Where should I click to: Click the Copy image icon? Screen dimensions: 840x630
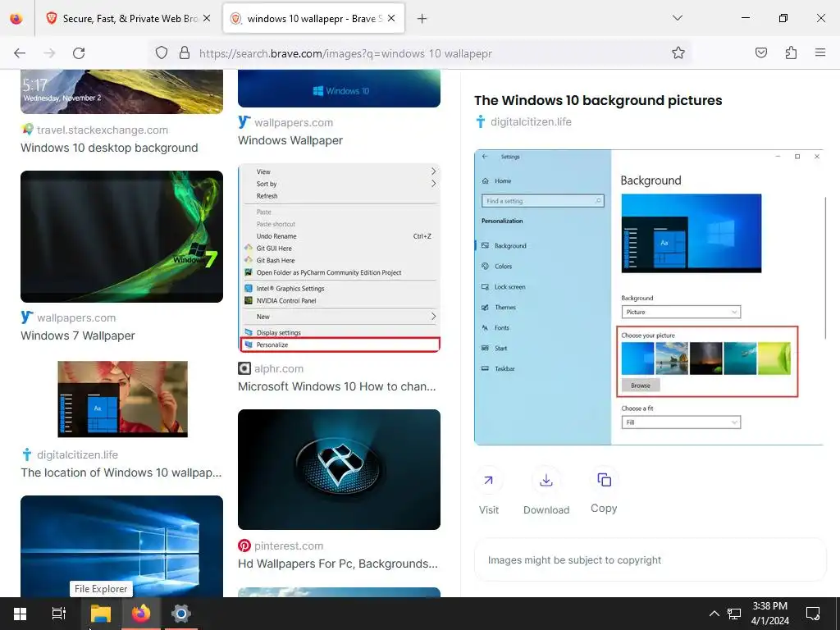(x=604, y=480)
